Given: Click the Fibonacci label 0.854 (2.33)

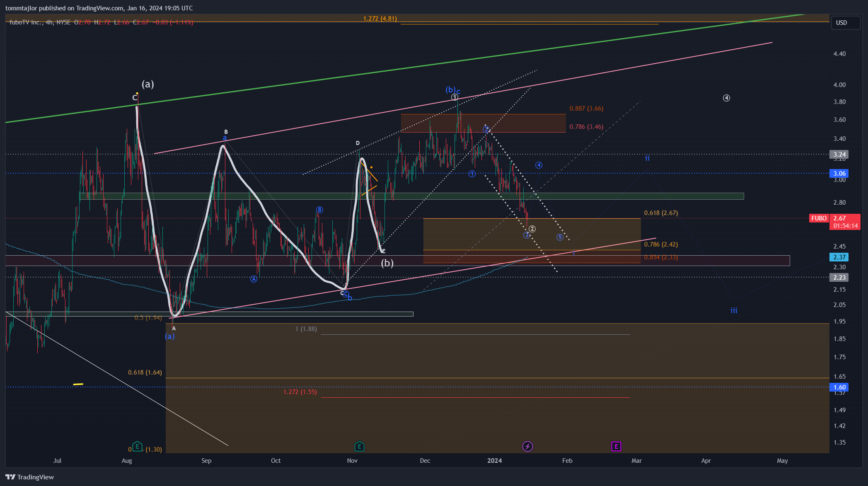Looking at the screenshot, I should click(x=661, y=257).
